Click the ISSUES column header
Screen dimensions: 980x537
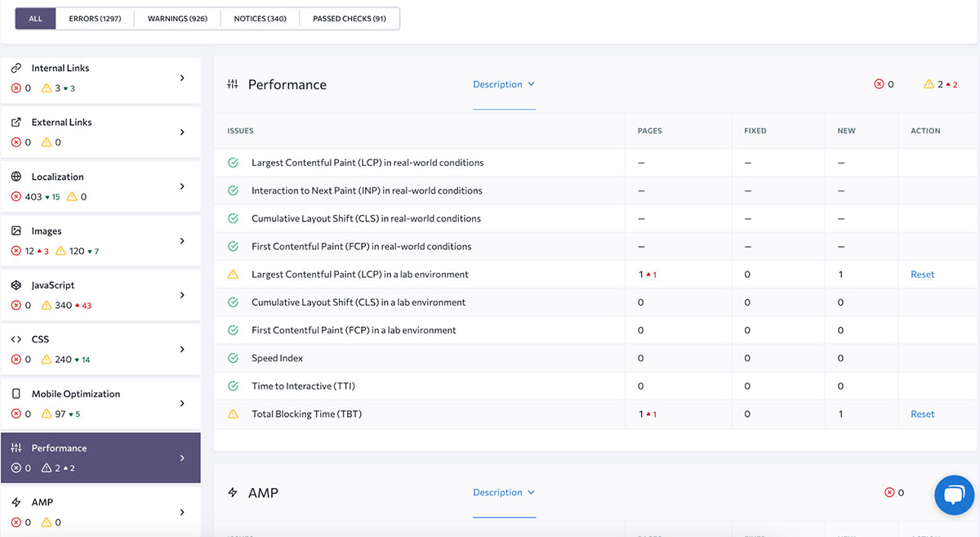[240, 131]
